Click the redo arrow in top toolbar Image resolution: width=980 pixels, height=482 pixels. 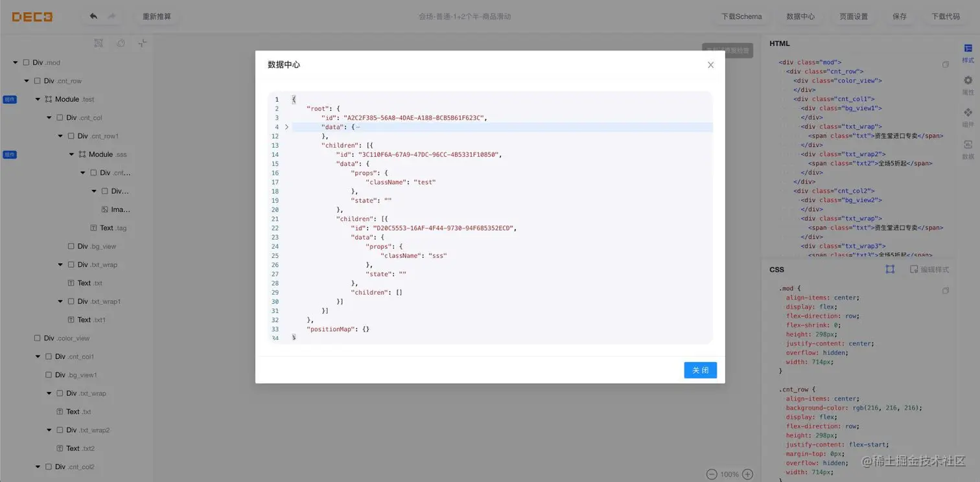(x=111, y=16)
